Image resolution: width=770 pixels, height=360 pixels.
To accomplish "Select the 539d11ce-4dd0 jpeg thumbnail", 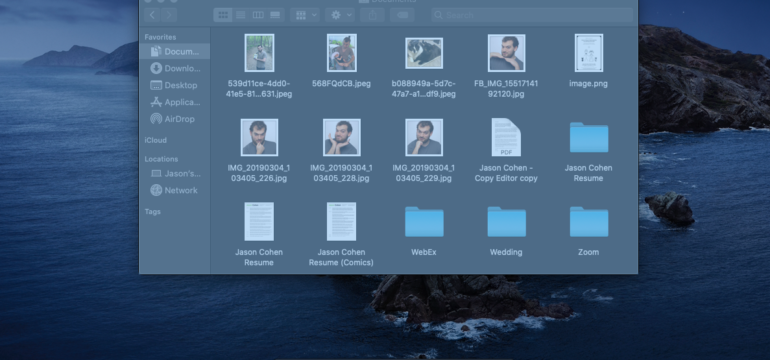I will [259, 53].
